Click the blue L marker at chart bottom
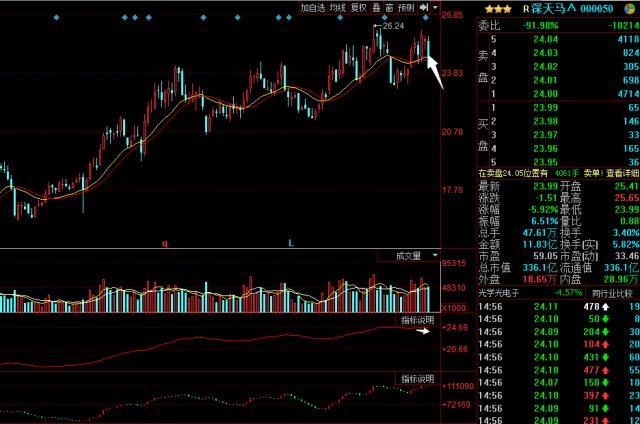Image resolution: width=640 pixels, height=424 pixels. [291, 243]
